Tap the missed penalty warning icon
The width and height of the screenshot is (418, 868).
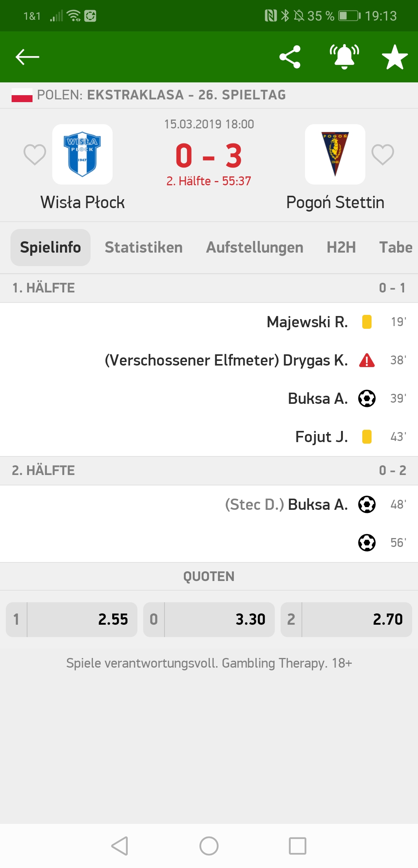tap(367, 360)
